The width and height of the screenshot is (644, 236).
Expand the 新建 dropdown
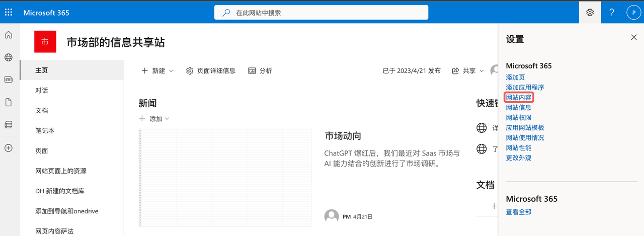coord(157,71)
